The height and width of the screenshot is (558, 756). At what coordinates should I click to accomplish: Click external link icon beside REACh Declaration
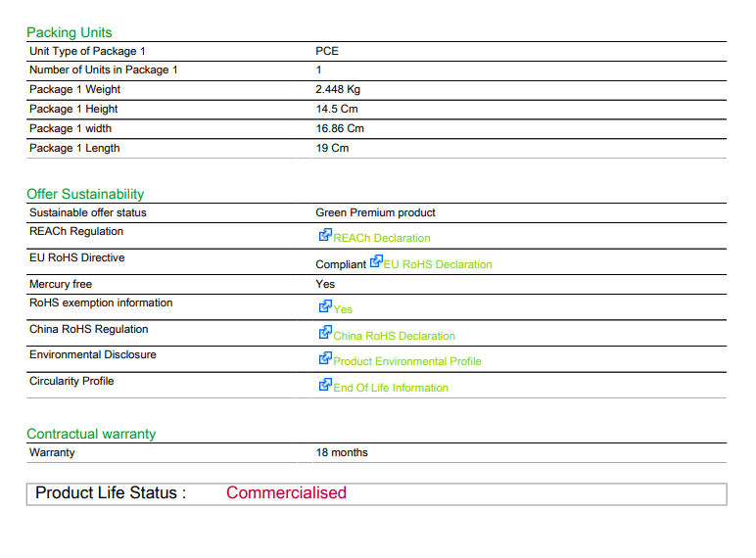click(325, 235)
